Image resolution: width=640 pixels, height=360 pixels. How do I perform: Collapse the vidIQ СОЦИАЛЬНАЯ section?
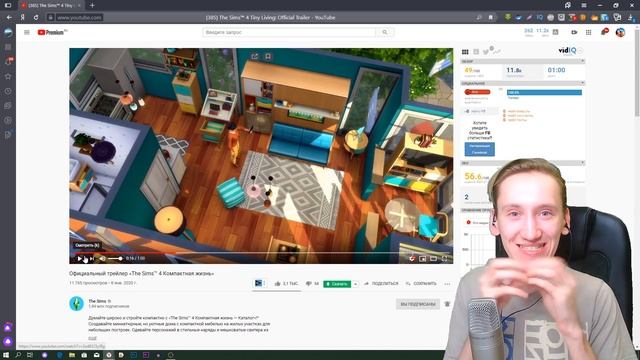[582, 83]
